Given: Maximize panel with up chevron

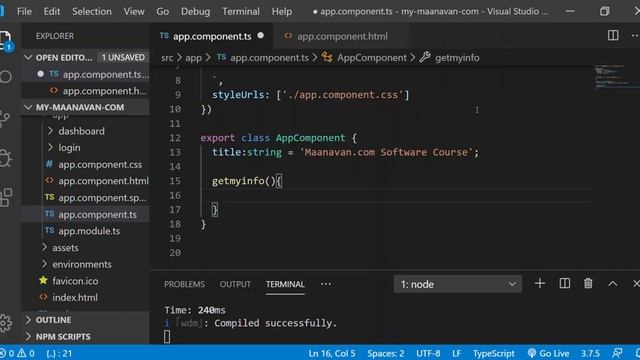Looking at the screenshot, I should [612, 284].
